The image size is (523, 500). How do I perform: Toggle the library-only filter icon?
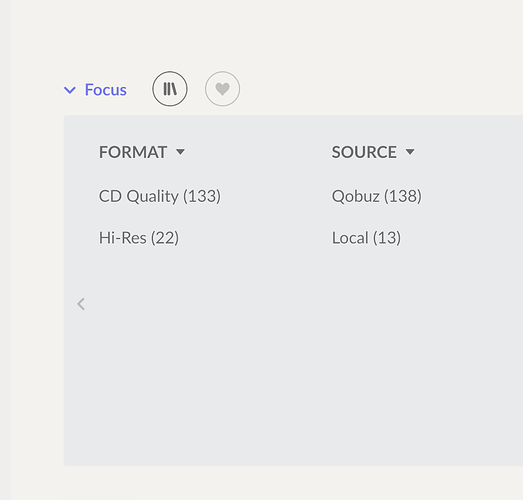coord(170,89)
